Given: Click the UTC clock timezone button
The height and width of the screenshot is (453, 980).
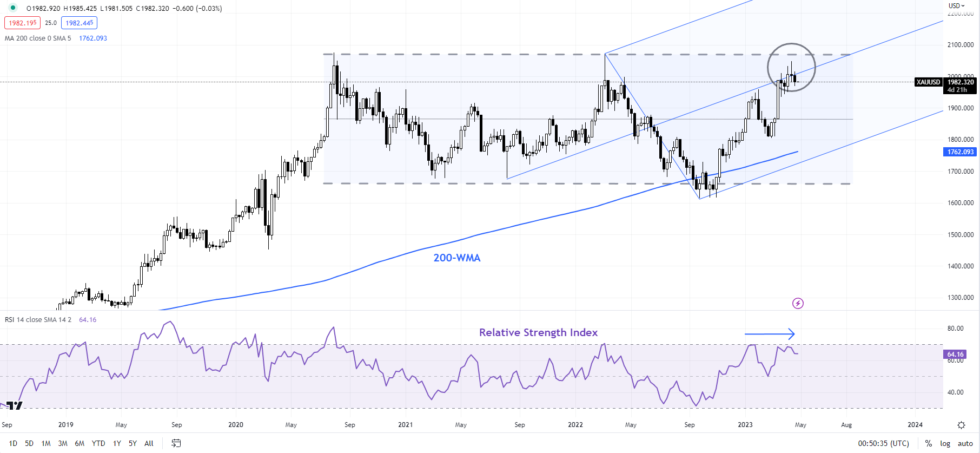Looking at the screenshot, I should (x=883, y=443).
